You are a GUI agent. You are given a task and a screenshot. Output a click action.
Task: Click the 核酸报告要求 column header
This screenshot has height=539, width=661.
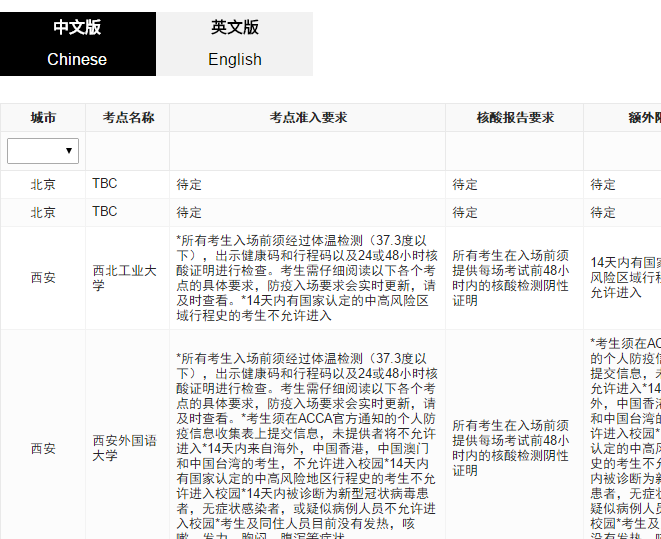coord(515,118)
